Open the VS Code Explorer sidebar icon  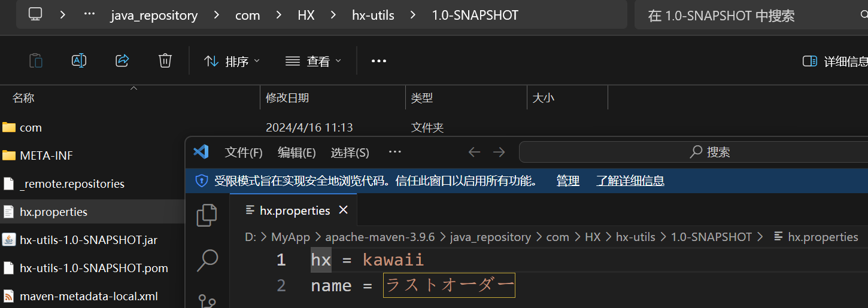[x=207, y=215]
